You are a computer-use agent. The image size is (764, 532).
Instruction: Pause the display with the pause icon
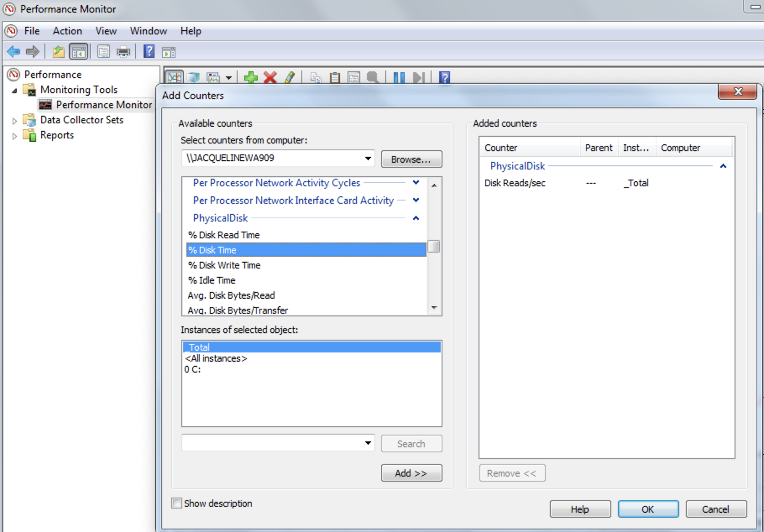coord(398,77)
